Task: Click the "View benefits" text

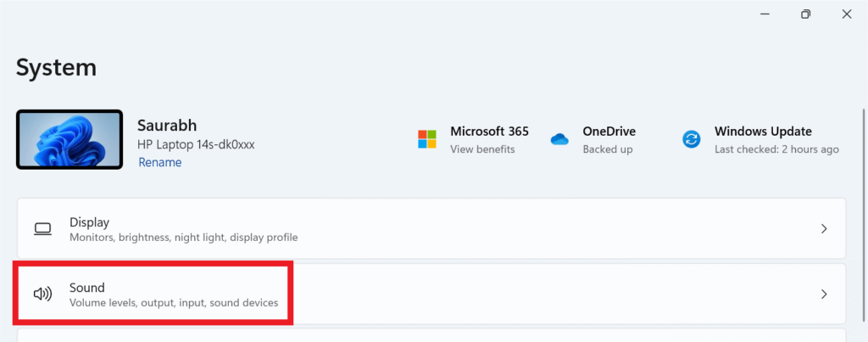Action: tap(482, 149)
